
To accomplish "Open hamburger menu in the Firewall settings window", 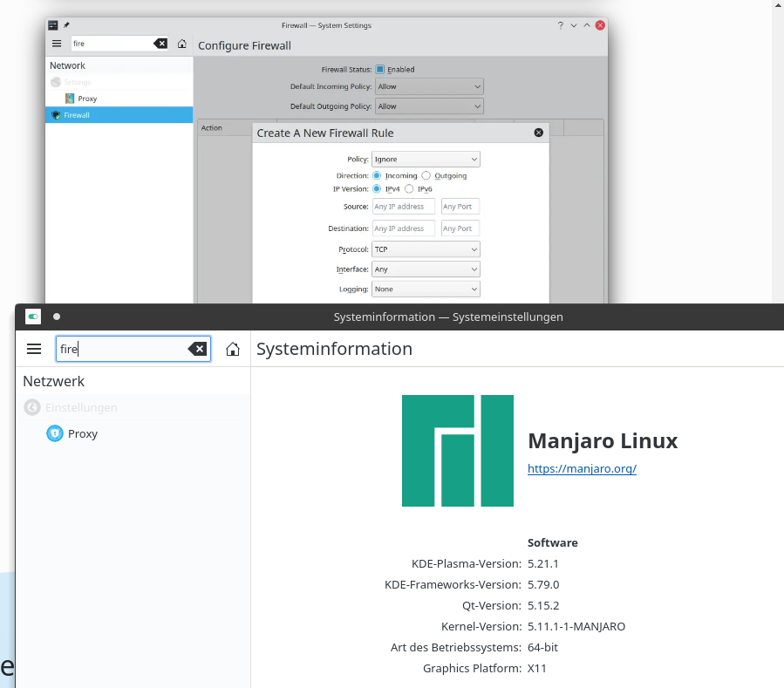I will point(57,44).
